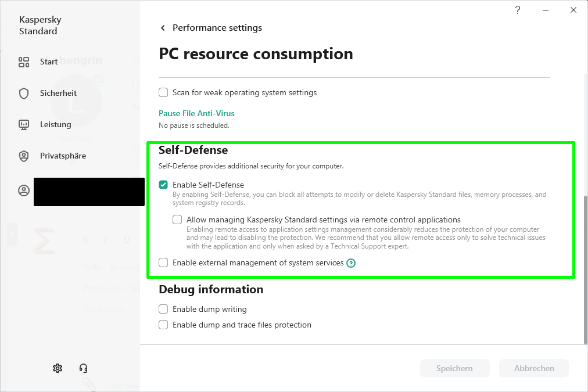Viewport: 588px width, 392px height.
Task: Allow managing settings via remote control applications
Action: [178, 220]
